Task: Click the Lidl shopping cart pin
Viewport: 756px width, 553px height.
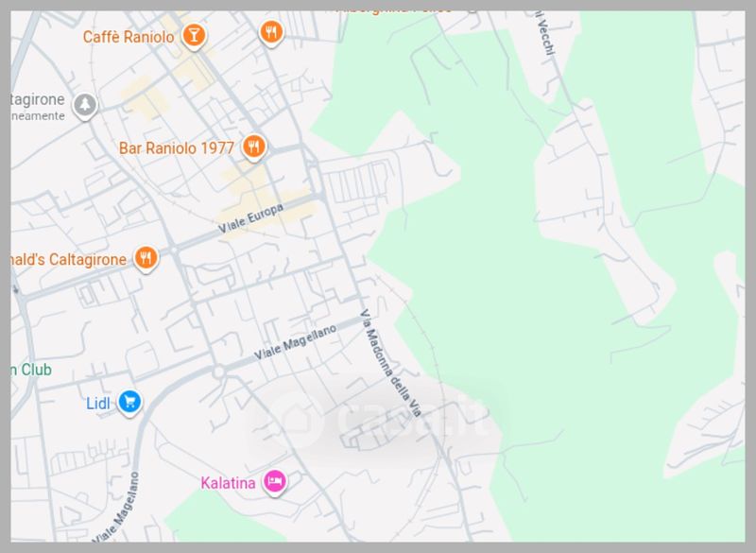Action: 129,403
